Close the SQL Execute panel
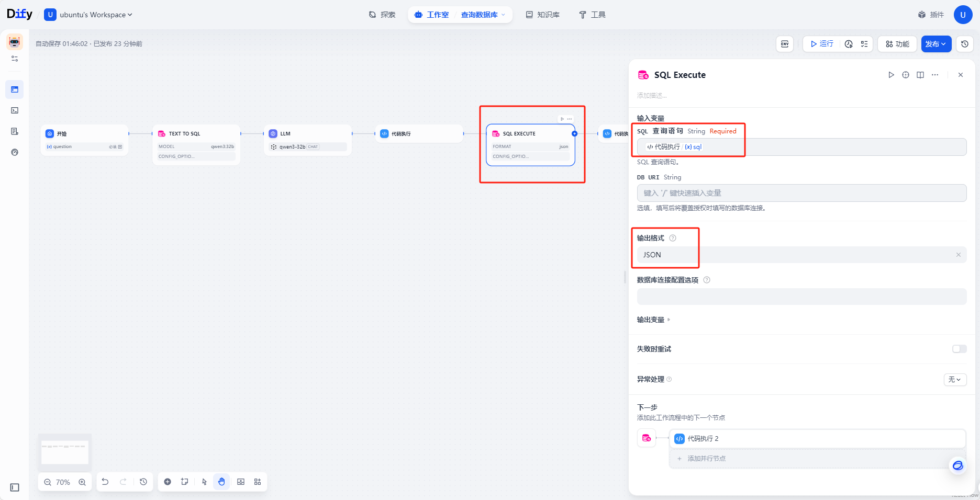This screenshot has height=500, width=980. (x=961, y=75)
